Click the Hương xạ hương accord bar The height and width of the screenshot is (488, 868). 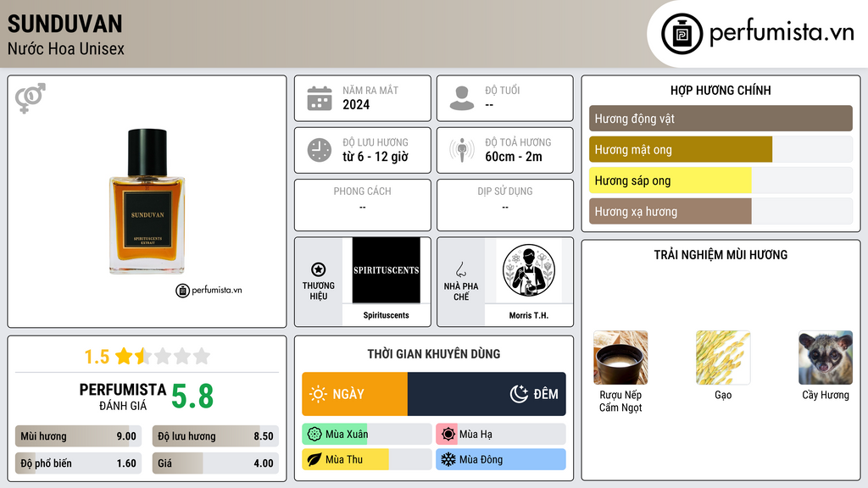(x=721, y=211)
